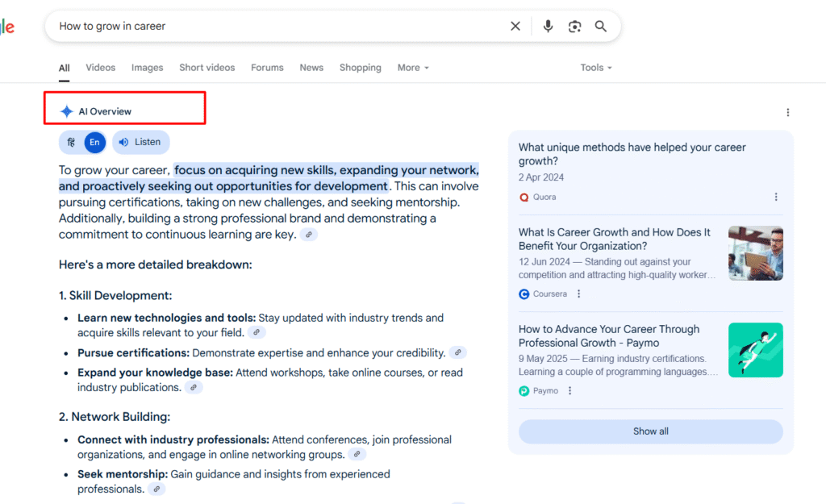Click 'Pursue certifications:' bullet text
This screenshot has width=826, height=504.
click(133, 353)
